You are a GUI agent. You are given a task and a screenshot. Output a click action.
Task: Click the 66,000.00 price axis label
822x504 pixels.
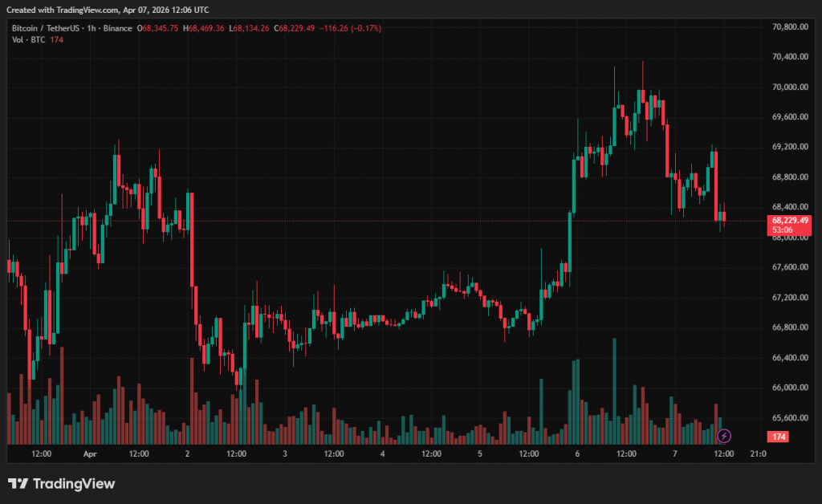point(789,388)
